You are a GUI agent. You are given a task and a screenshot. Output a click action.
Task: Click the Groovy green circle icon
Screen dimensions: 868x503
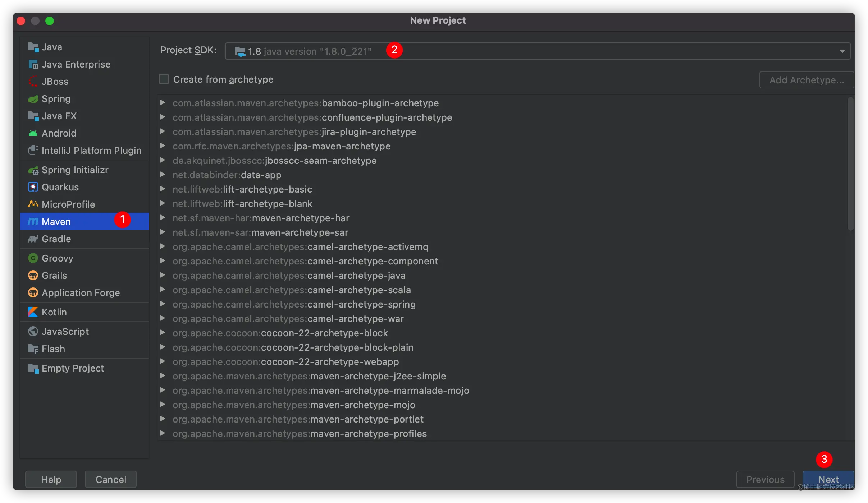[33, 258]
